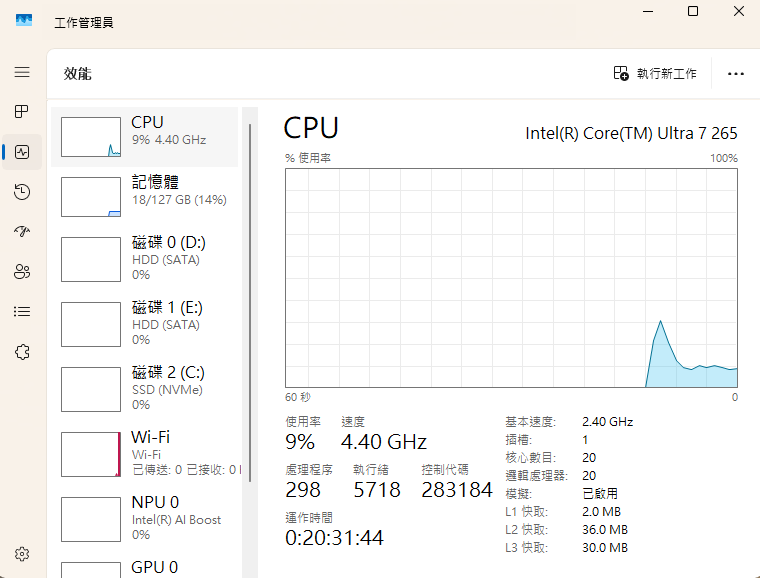This screenshot has height=578, width=760.
Task: Open the hamburger navigation menu
Action: pos(22,72)
